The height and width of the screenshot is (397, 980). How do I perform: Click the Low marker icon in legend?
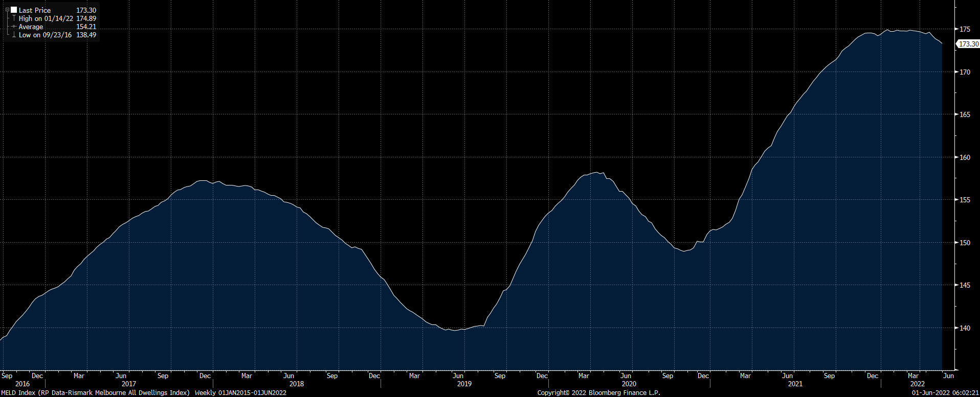tap(14, 35)
